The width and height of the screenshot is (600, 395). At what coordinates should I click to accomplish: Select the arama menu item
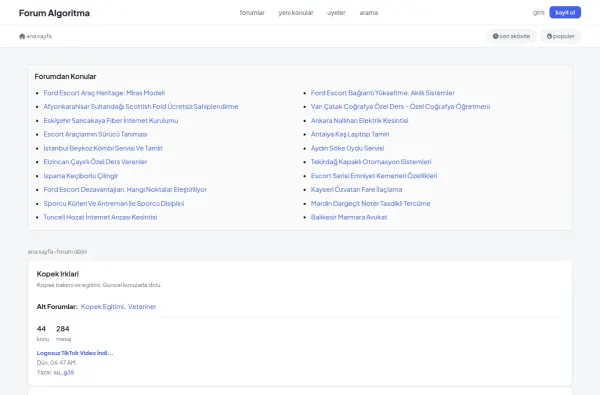coord(368,13)
